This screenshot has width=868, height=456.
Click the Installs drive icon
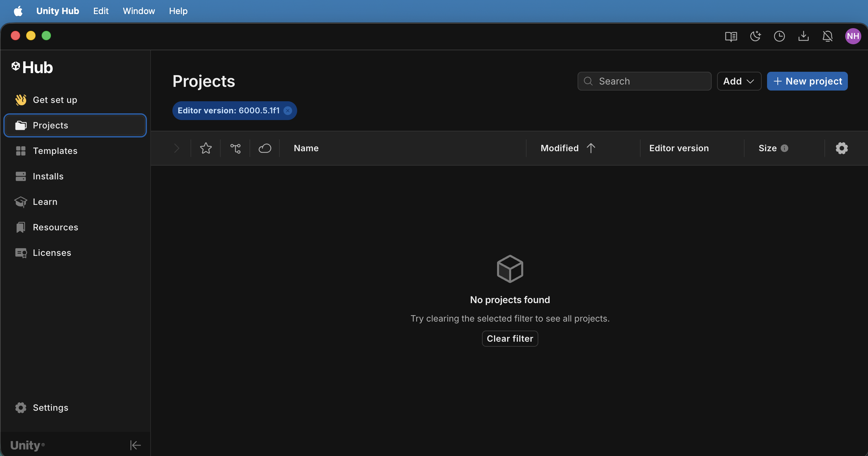(20, 176)
